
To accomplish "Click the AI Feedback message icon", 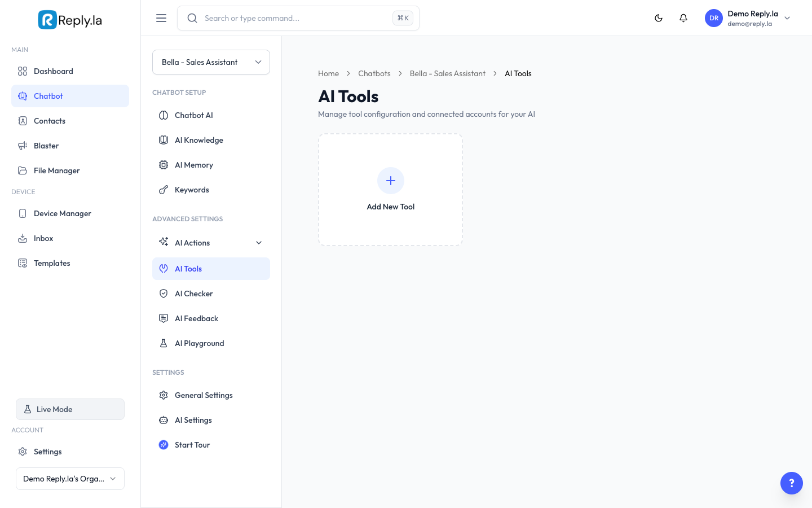I will pyautogui.click(x=164, y=318).
